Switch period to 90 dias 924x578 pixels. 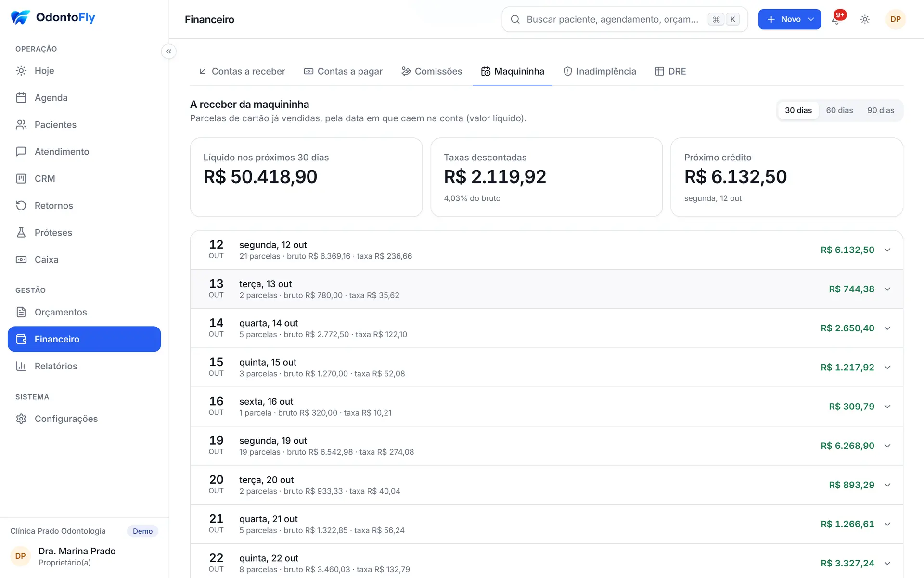(881, 110)
